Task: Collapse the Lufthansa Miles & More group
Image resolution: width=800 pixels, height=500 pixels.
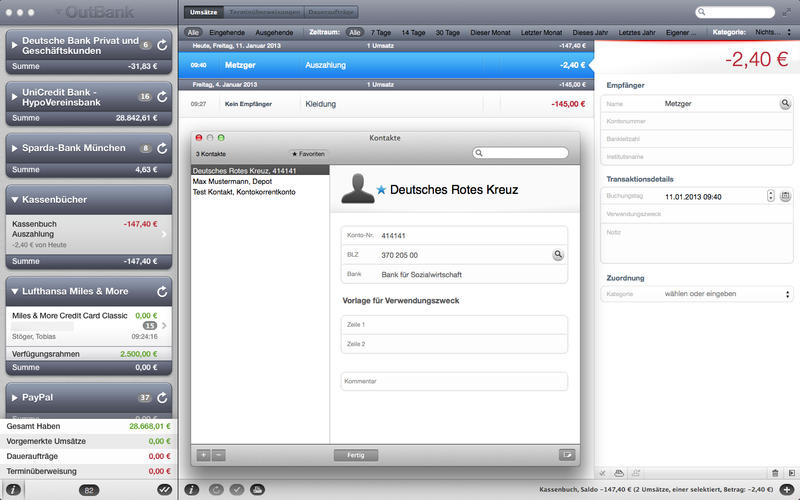Action: pyautogui.click(x=15, y=291)
